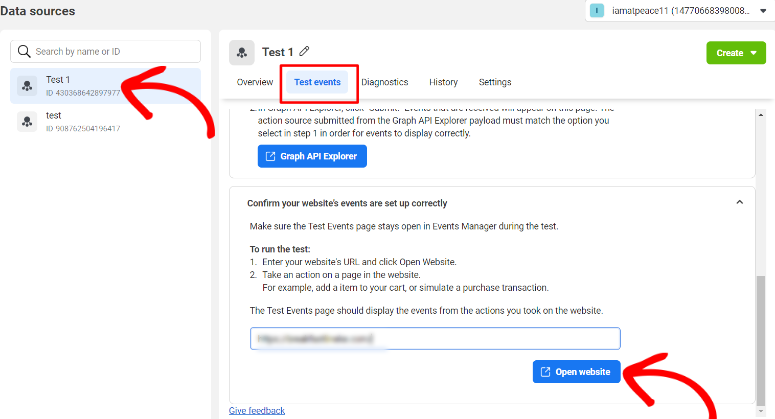Switch to the Overview tab
Viewport: 775px width, 419px height.
point(255,82)
